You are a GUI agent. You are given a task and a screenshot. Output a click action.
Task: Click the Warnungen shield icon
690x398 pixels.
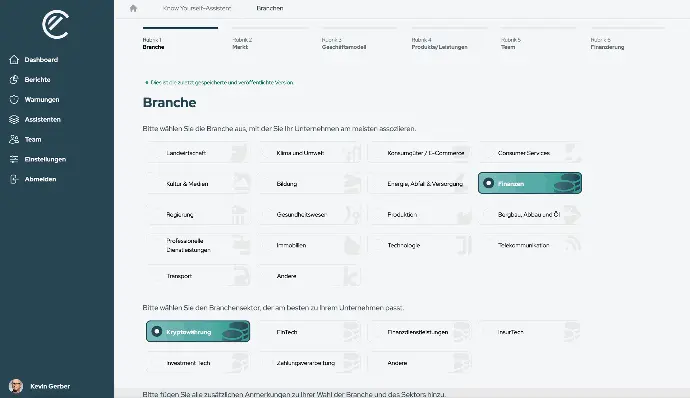click(x=14, y=100)
